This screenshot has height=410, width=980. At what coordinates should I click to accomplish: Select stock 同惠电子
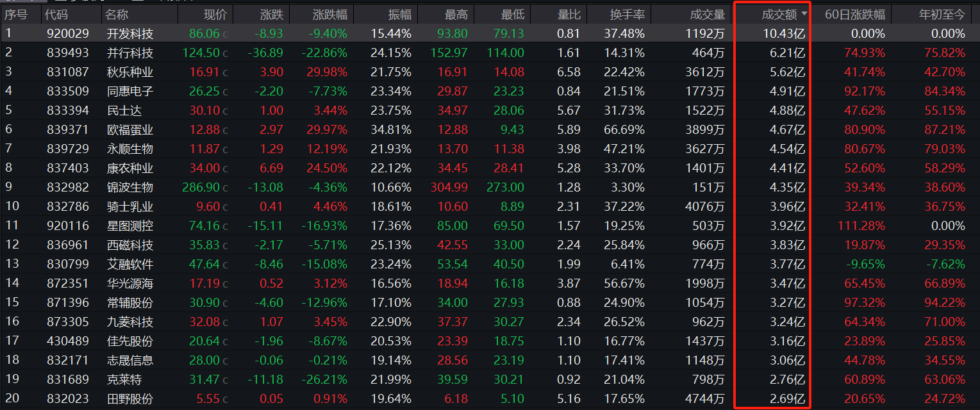pyautogui.click(x=130, y=91)
